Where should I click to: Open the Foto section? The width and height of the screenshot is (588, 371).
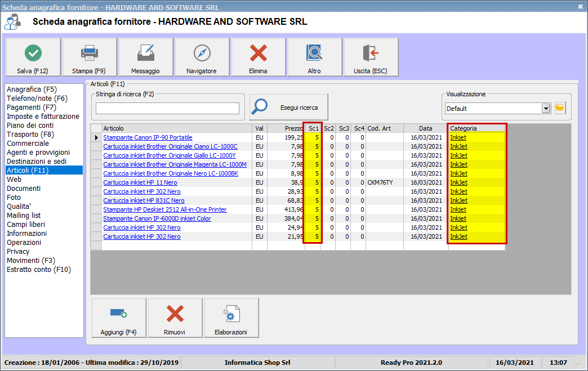[x=14, y=197]
